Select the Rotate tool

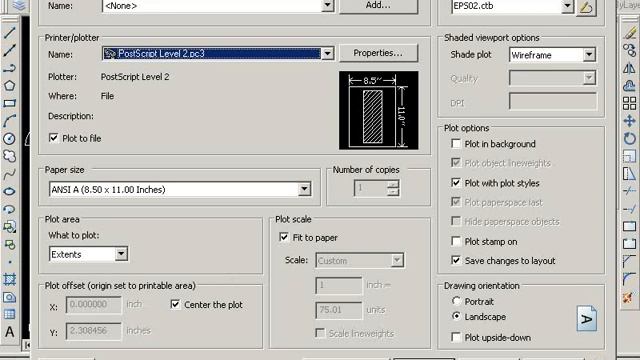click(630, 139)
